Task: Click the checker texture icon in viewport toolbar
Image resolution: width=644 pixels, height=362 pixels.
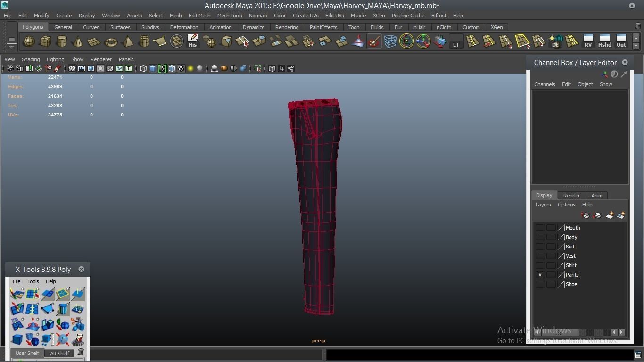Action: point(181,69)
